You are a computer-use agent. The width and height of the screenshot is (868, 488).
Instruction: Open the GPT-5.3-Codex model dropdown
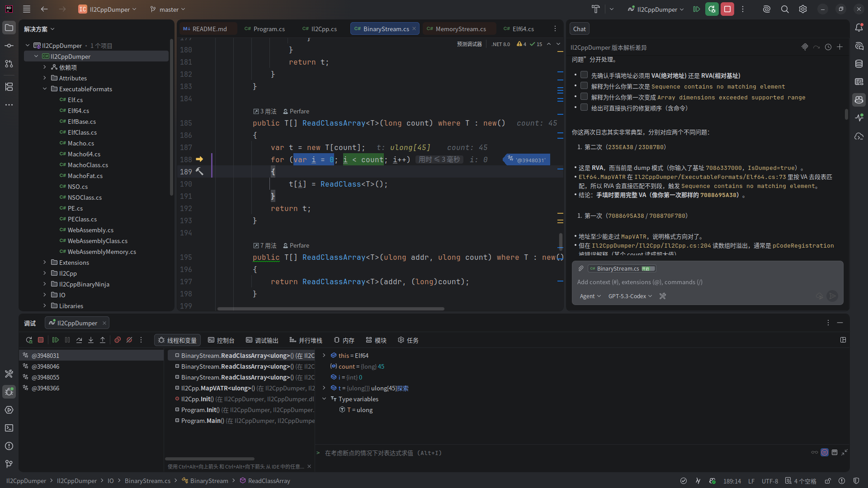coord(630,296)
